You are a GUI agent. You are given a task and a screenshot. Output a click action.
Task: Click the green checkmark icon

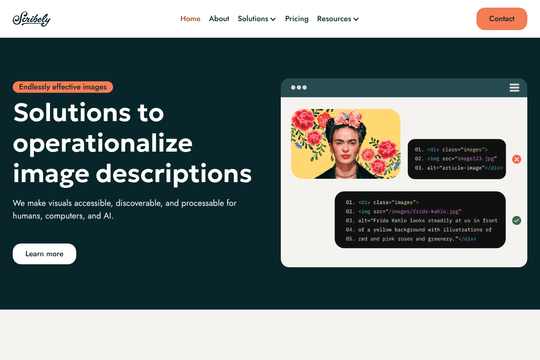click(x=516, y=220)
